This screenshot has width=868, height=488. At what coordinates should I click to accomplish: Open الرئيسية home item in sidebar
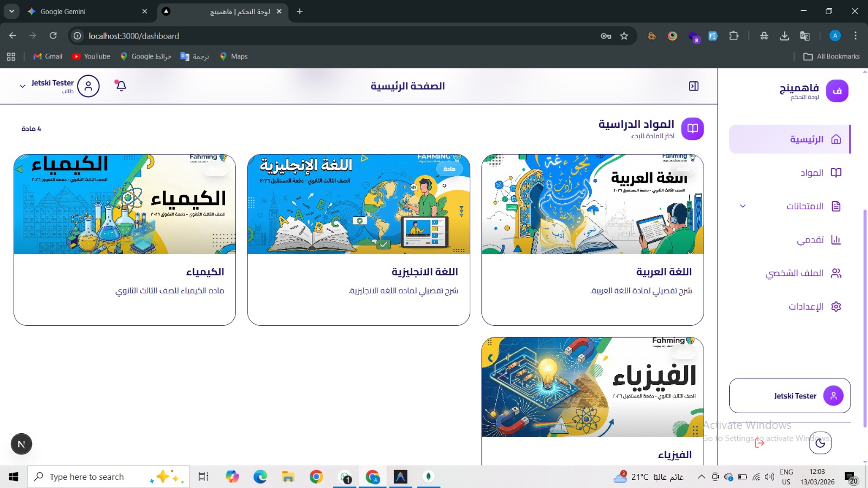[789, 139]
